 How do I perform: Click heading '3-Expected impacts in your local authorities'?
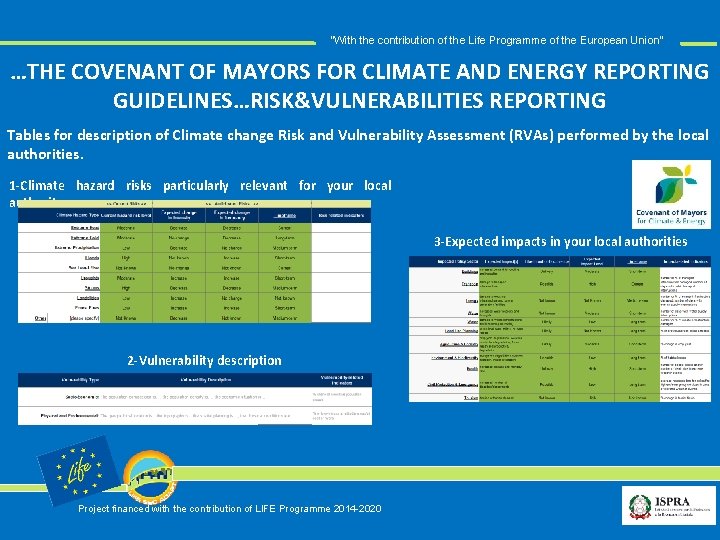561,242
